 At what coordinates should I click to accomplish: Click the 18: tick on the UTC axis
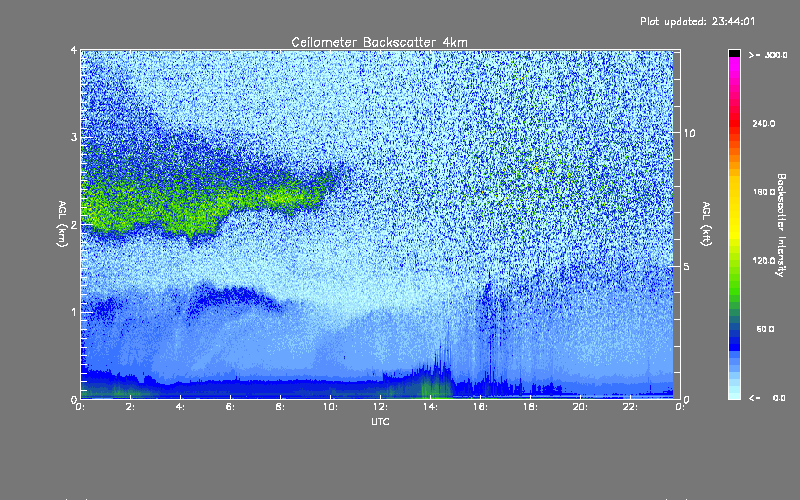530,407
